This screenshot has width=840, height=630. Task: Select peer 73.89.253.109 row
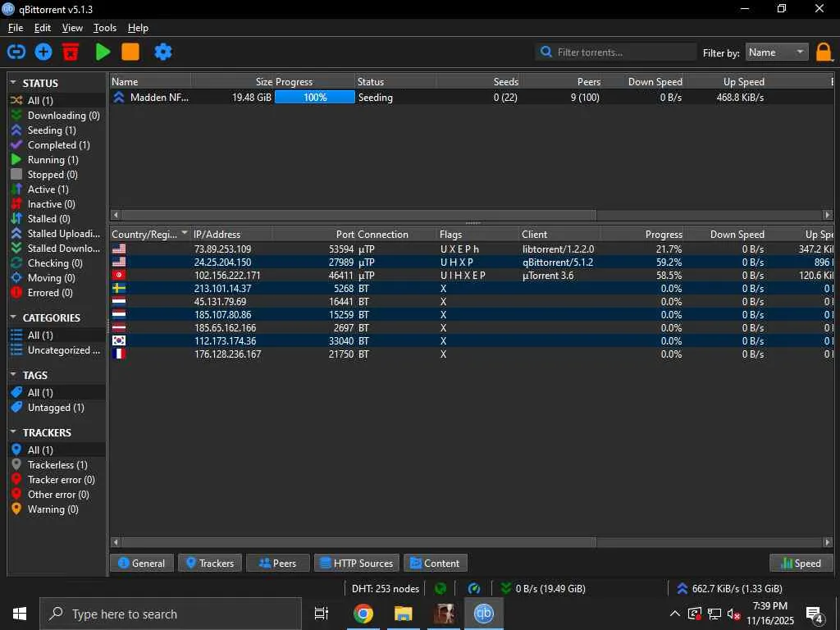[x=472, y=249]
